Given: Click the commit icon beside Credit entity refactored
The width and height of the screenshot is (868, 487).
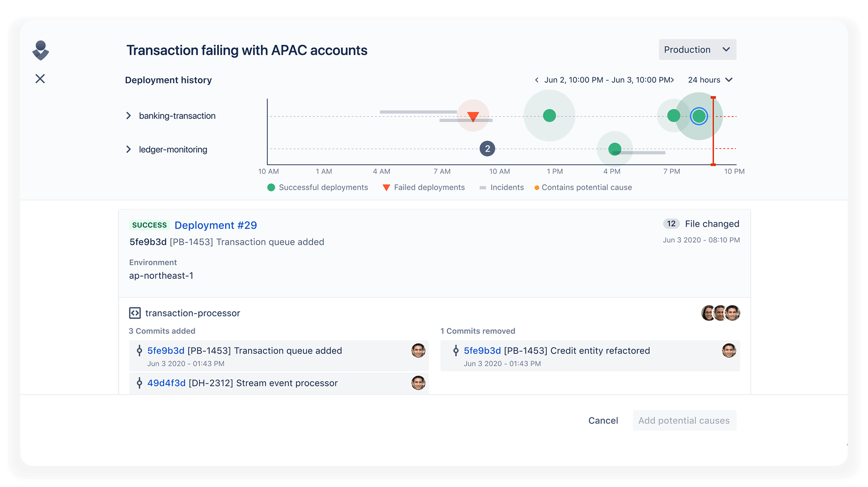Looking at the screenshot, I should coord(456,351).
